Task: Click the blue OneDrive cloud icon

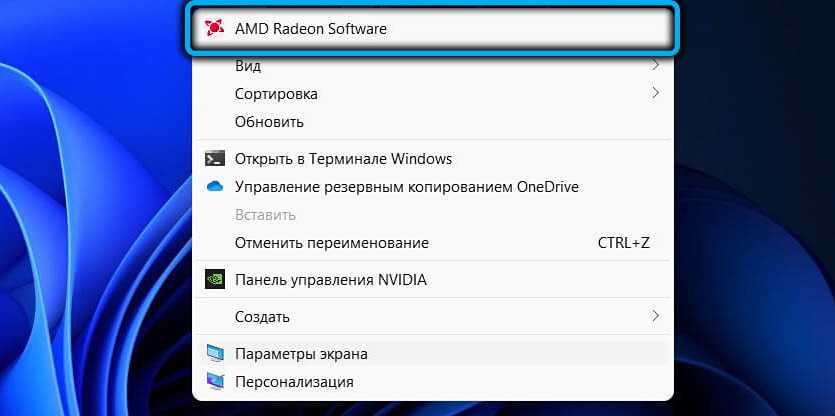Action: 214,187
